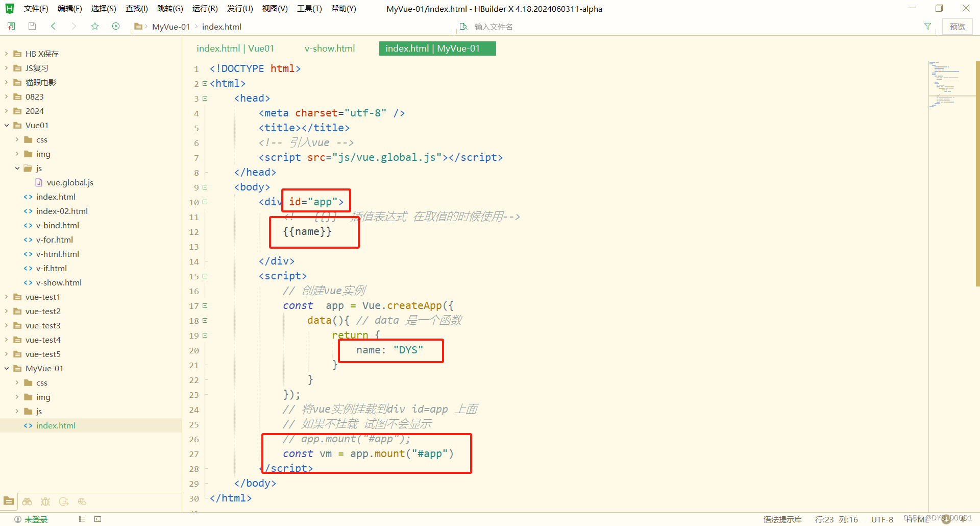Switch to index.html | Vue01 tab
This screenshot has height=526, width=980.
pyautogui.click(x=235, y=49)
